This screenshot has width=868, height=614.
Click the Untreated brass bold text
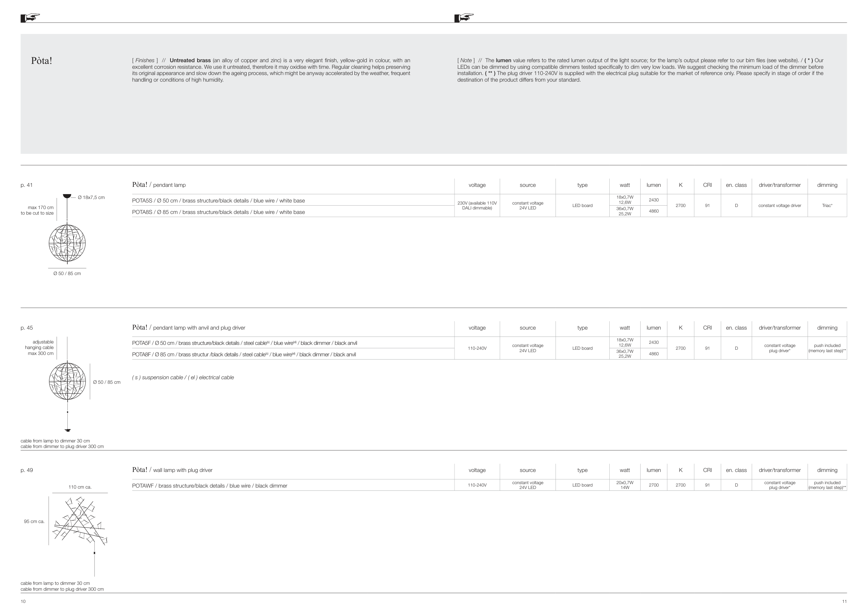(190, 60)
